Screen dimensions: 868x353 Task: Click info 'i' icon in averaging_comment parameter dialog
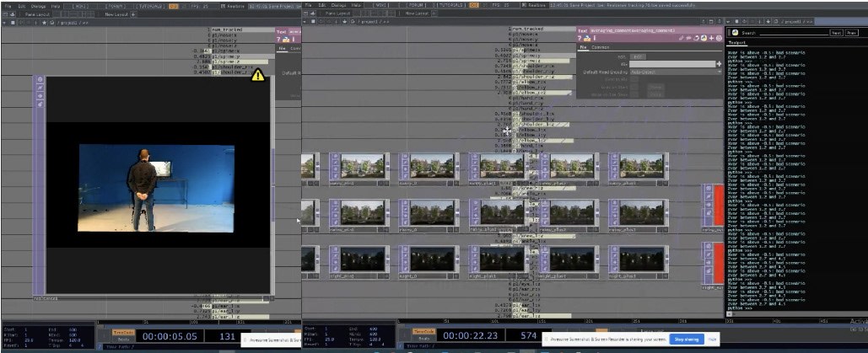[595, 39]
